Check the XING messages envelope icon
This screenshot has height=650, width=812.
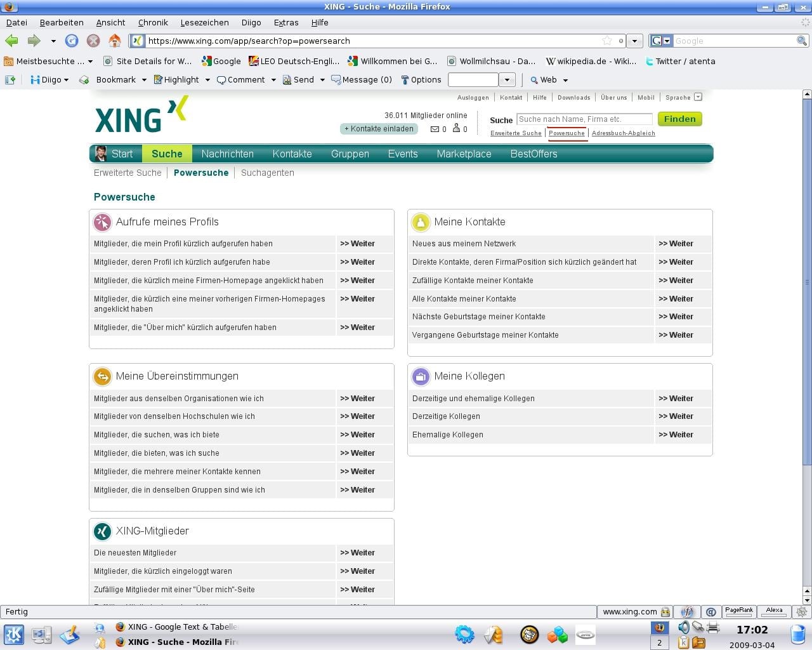point(435,129)
